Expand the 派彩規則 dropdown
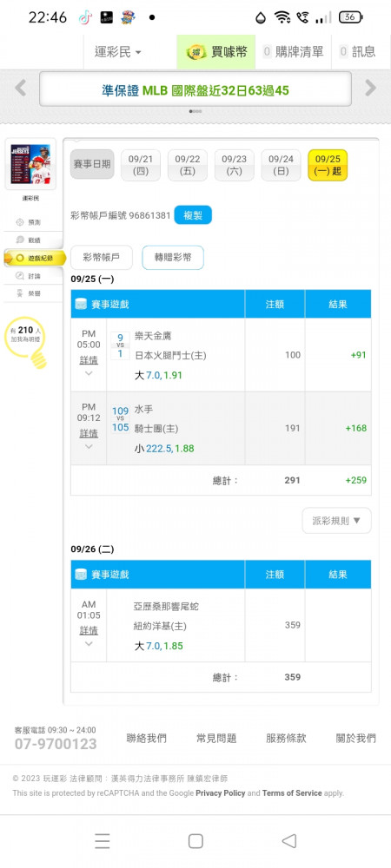 point(336,520)
